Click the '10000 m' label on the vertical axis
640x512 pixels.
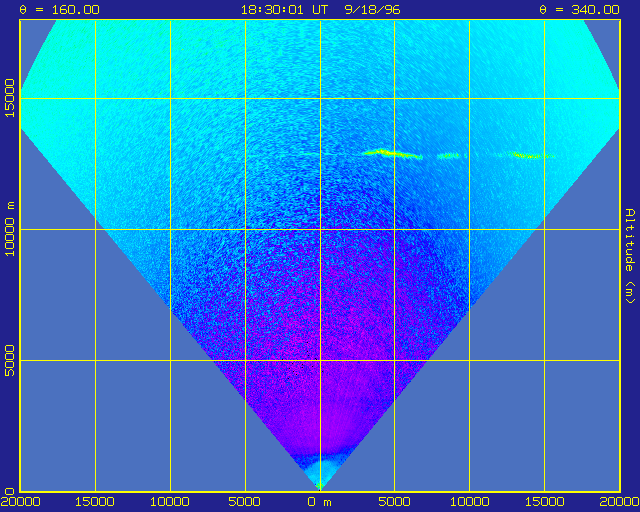point(9,229)
